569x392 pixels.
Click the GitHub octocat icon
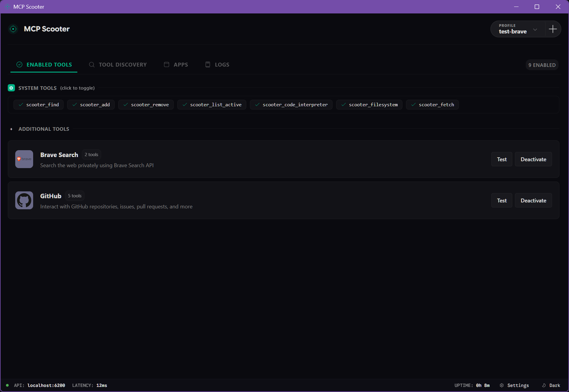tap(24, 200)
